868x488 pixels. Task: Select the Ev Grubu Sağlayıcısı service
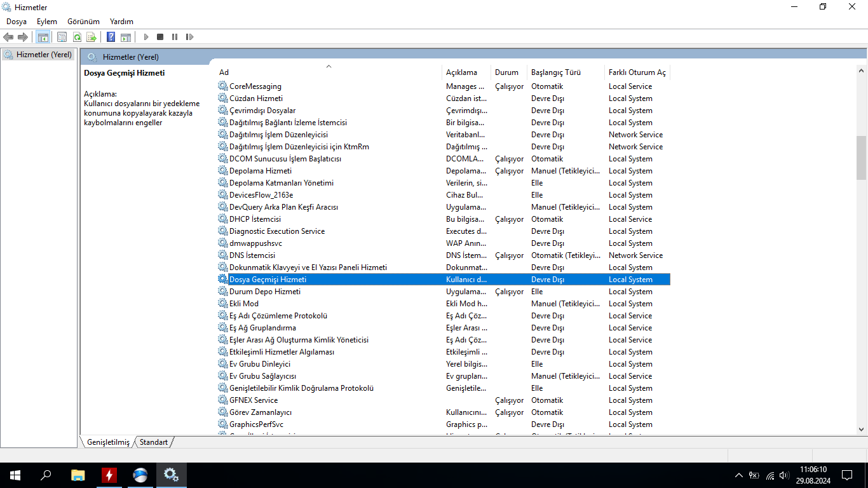tap(444, 376)
